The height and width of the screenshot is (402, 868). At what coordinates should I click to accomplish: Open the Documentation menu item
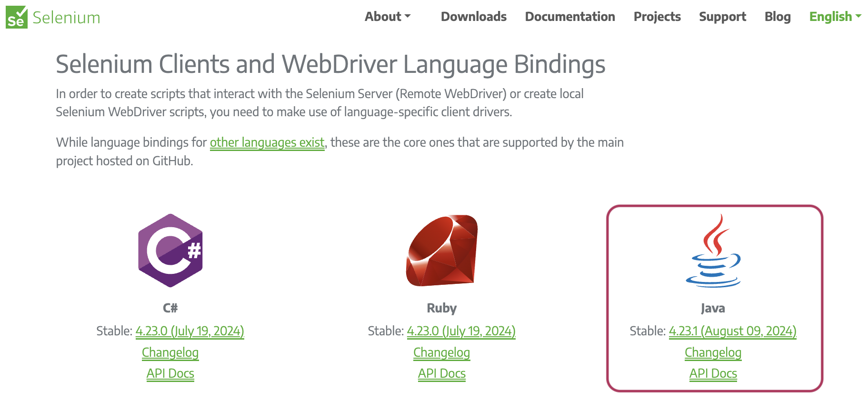(x=570, y=17)
